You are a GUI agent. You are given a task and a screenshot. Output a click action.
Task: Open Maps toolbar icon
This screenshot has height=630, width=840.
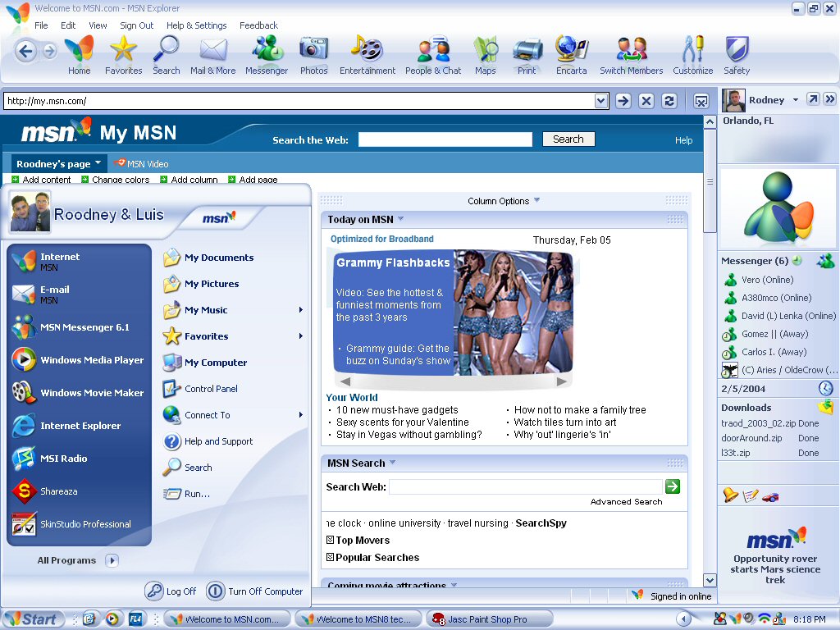(x=486, y=55)
